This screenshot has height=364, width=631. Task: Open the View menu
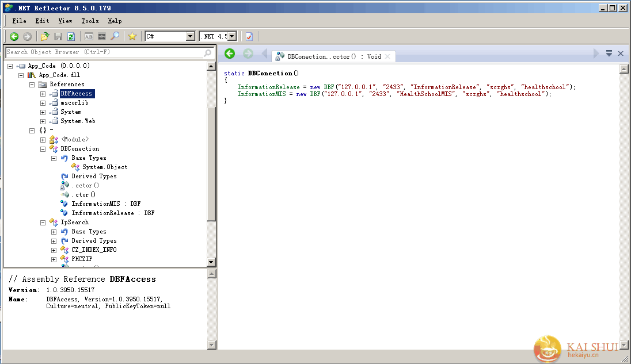[65, 21]
